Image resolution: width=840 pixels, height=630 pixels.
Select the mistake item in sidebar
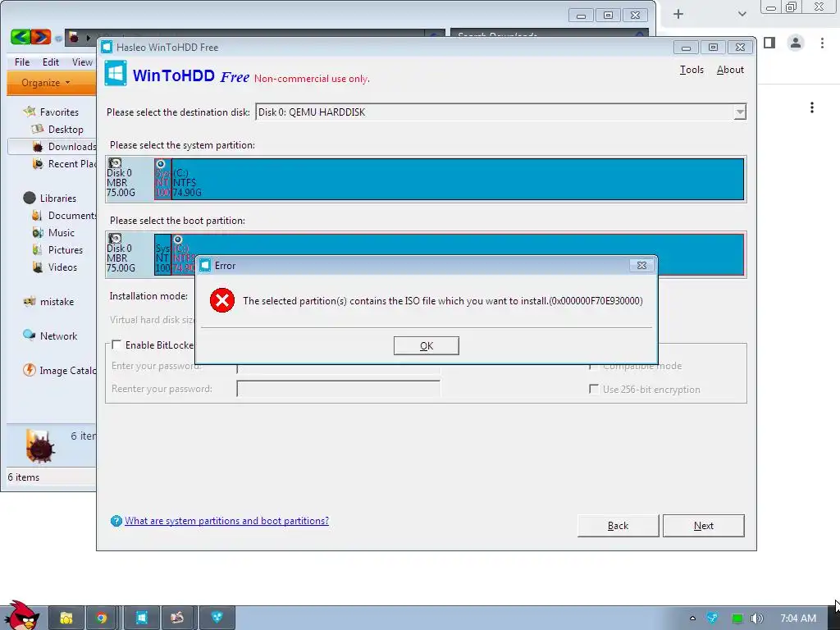[57, 302]
